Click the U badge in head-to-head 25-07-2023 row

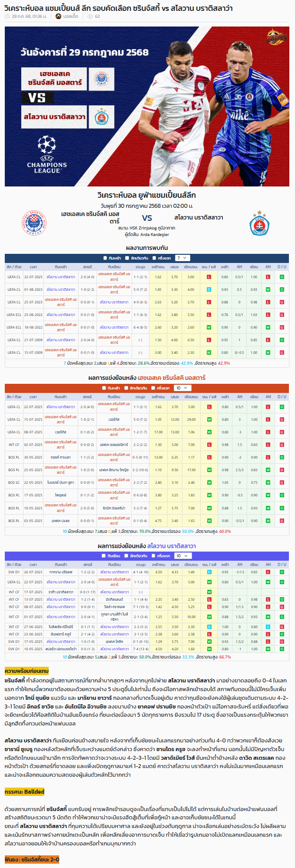[x=282, y=302]
